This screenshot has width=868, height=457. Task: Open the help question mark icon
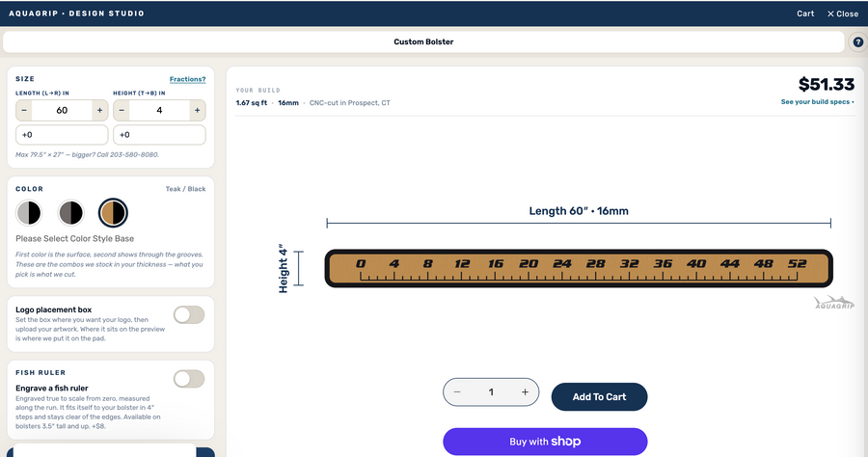click(857, 42)
